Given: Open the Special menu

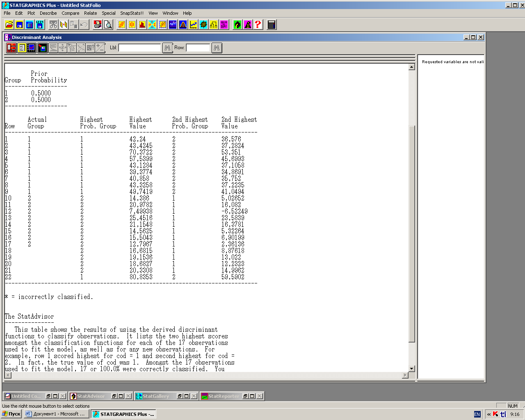Looking at the screenshot, I should (109, 13).
